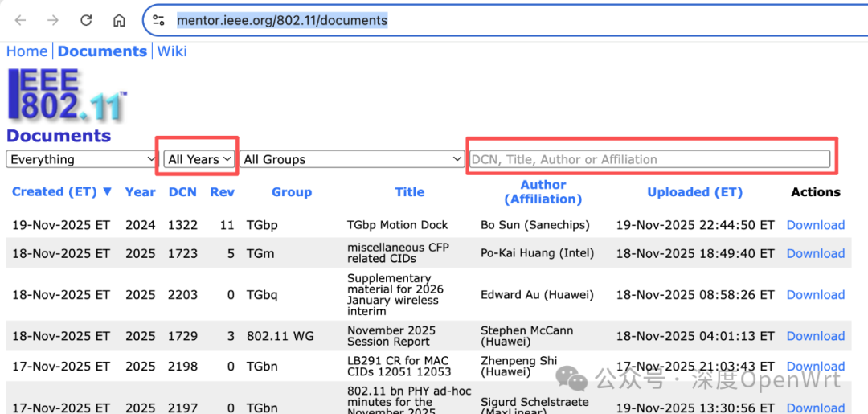Viewport: 868px width, 414px height.
Task: Click DCN value 2203
Action: [x=182, y=295]
